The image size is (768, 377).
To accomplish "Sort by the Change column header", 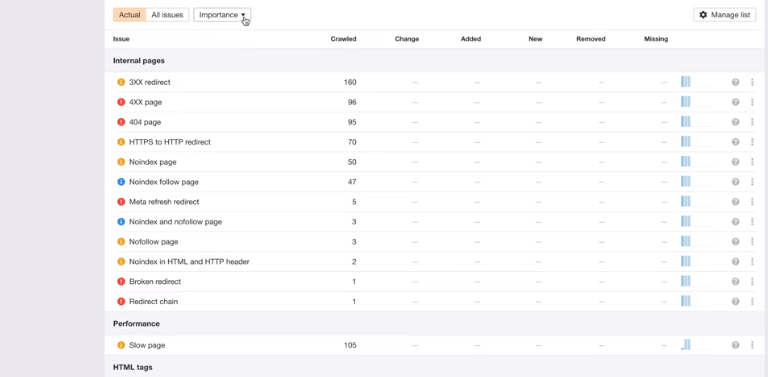I will click(407, 39).
